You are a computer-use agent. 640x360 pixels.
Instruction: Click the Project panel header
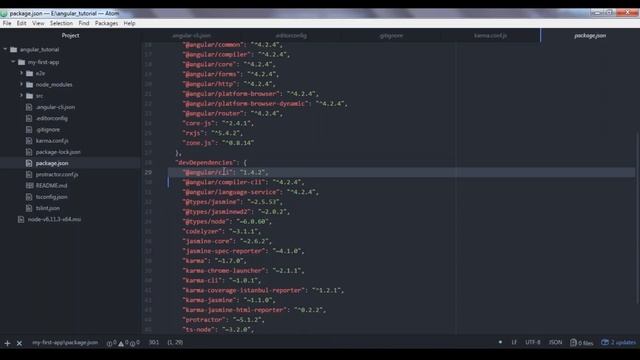click(x=70, y=36)
